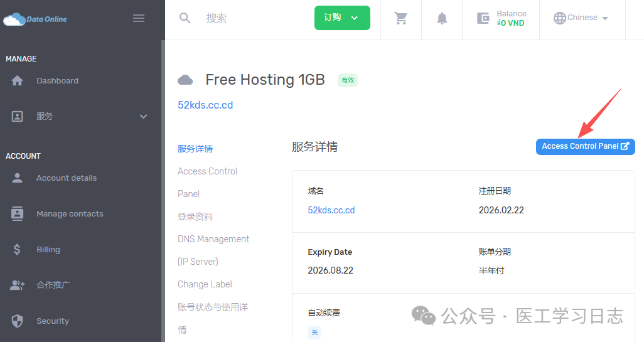
Task: Go to Dashboard in the sidebar
Action: 58,80
